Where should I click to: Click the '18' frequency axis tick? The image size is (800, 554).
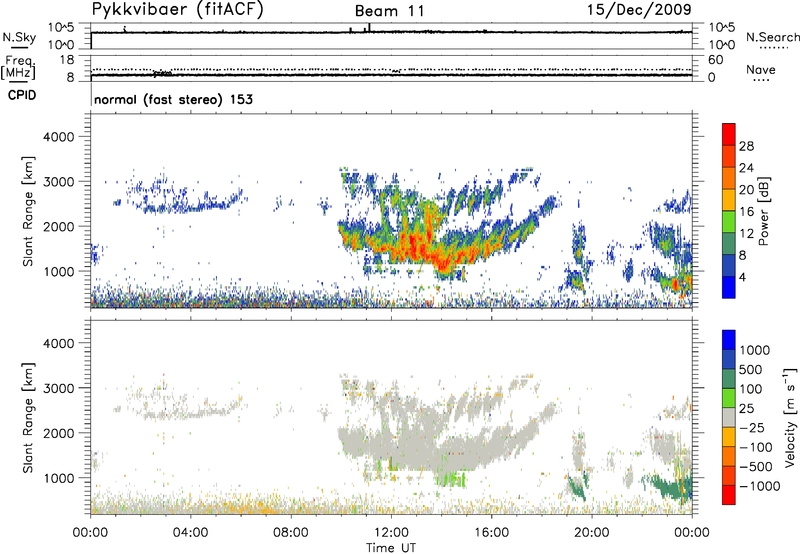click(x=67, y=60)
